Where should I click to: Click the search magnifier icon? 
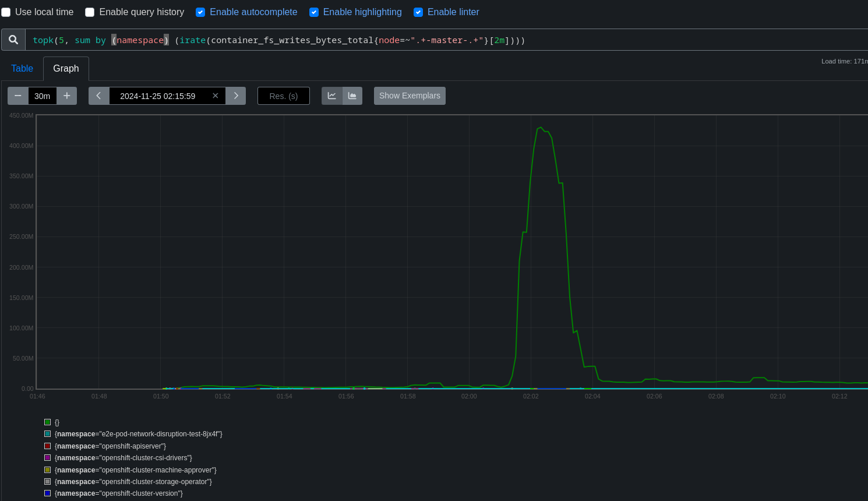pyautogui.click(x=13, y=40)
